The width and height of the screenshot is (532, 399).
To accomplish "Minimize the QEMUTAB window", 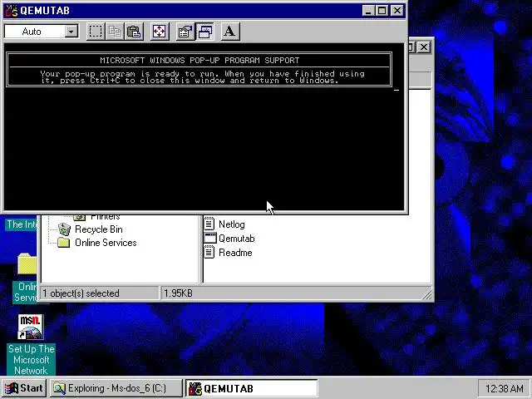I will click(x=368, y=11).
